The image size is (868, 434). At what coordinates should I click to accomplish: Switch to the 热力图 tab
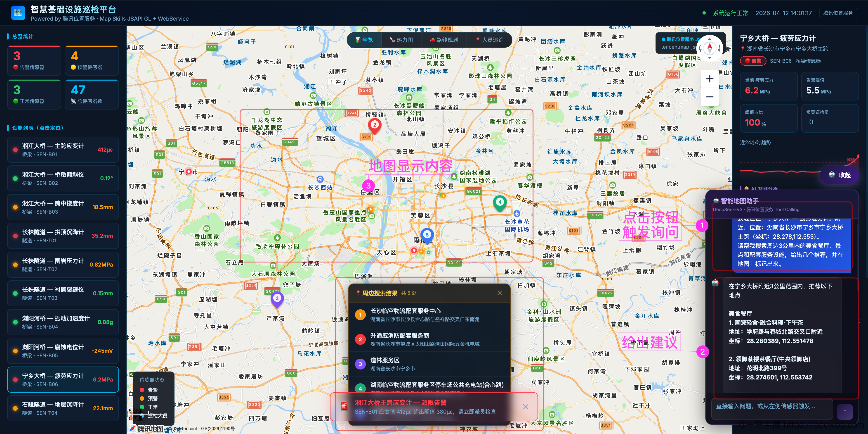tap(401, 40)
